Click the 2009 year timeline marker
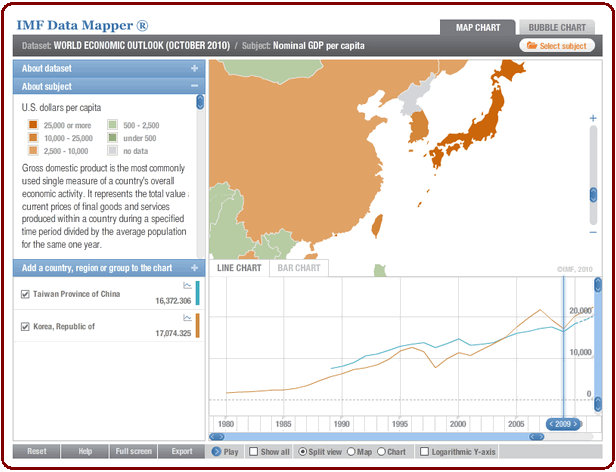This screenshot has height=472, width=616. (563, 424)
